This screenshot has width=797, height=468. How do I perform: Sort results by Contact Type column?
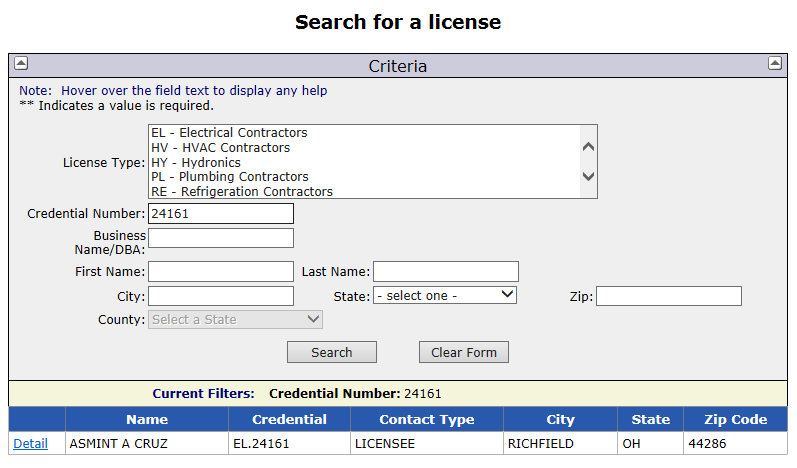pyautogui.click(x=427, y=419)
